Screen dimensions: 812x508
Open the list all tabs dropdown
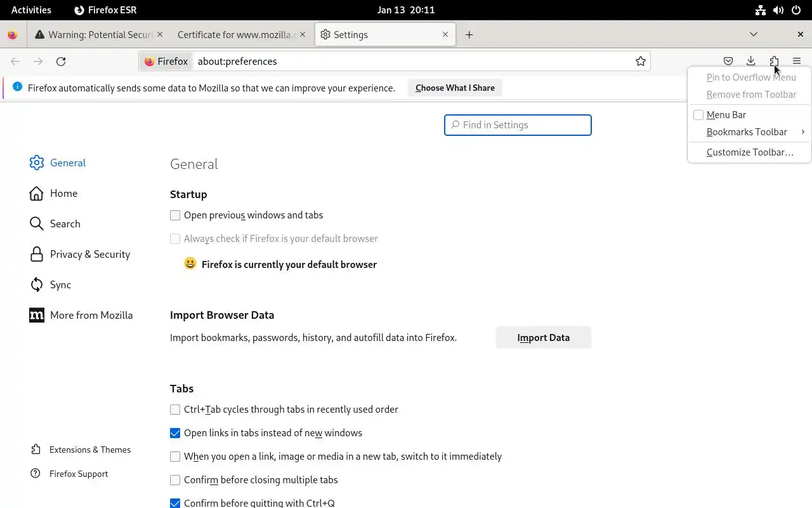point(754,34)
